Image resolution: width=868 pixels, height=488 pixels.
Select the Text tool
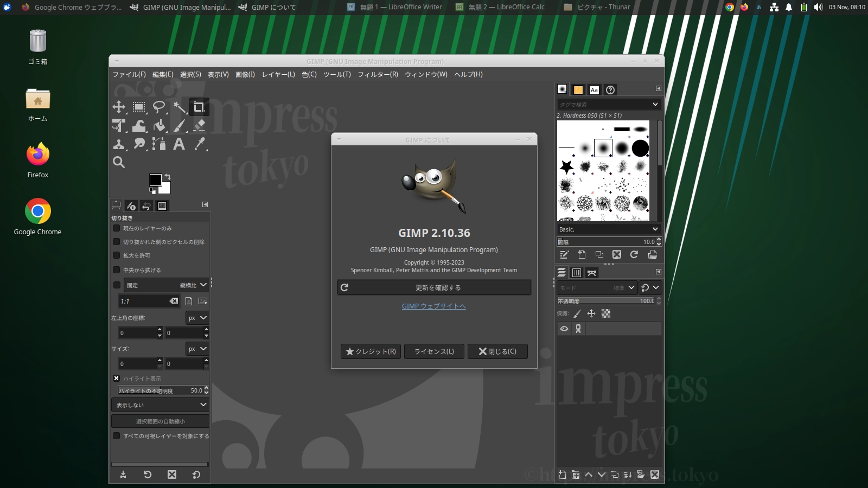(x=179, y=144)
